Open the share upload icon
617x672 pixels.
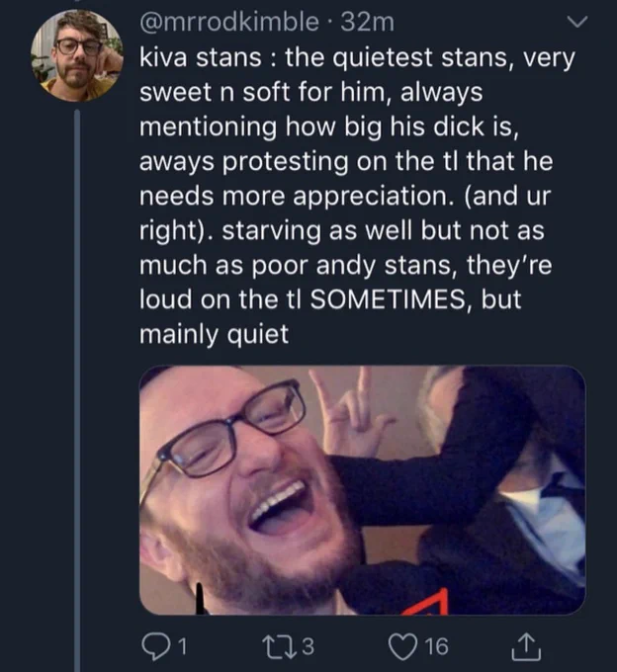[x=526, y=646]
